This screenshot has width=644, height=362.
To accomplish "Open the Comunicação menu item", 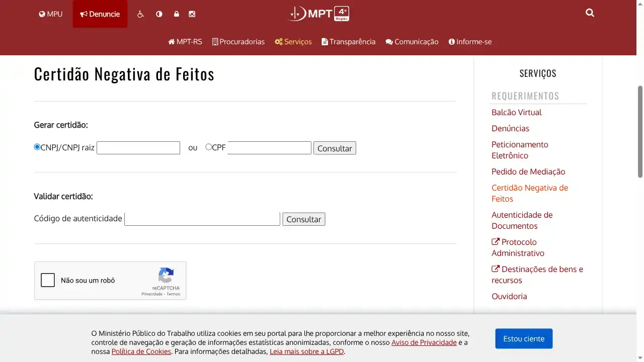I will (412, 42).
